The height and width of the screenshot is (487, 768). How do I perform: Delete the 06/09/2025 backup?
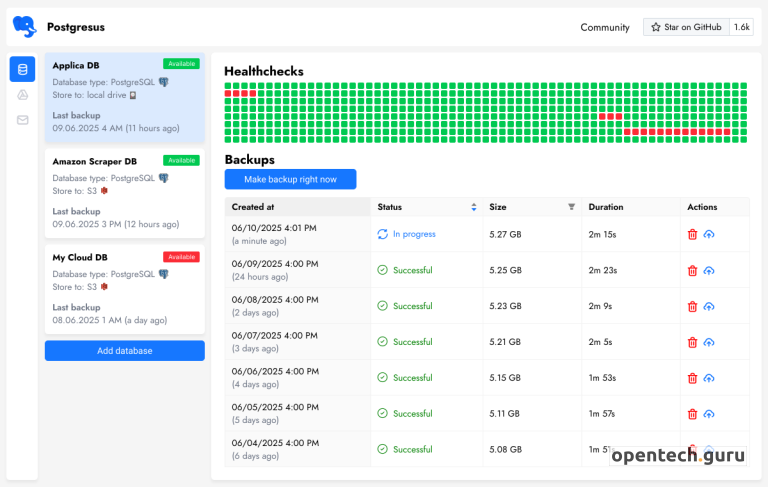692,270
